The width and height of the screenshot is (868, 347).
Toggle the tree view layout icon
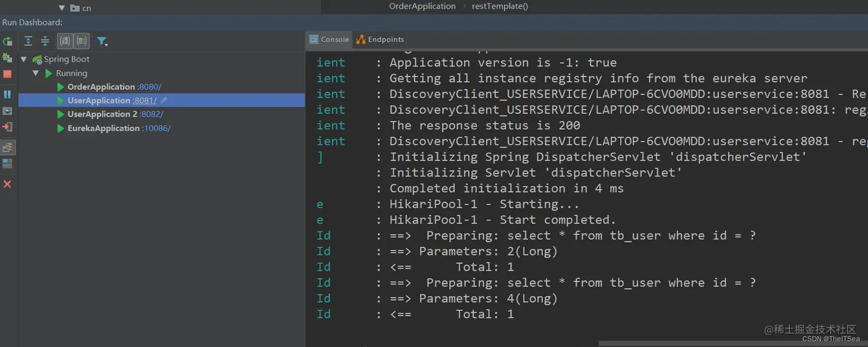(x=7, y=147)
